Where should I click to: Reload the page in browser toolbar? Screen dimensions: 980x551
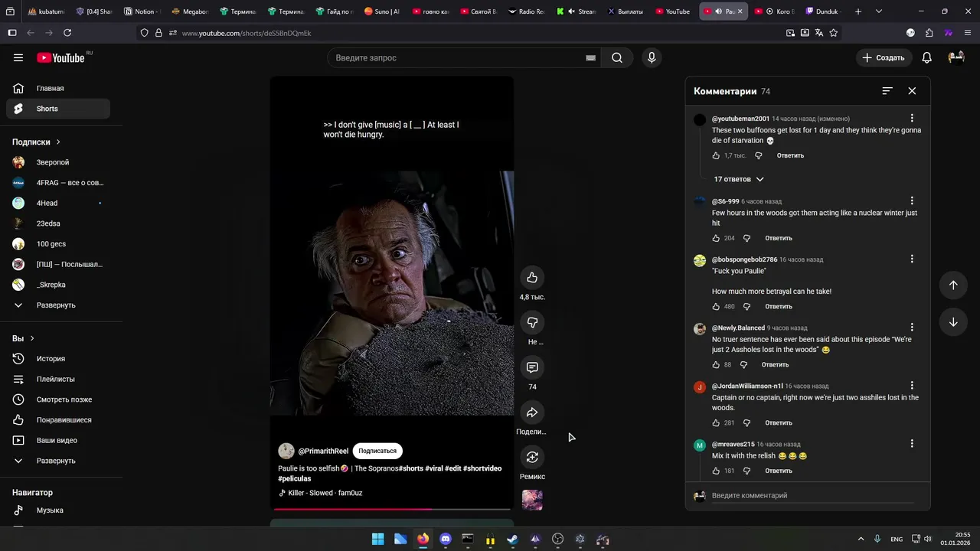[x=67, y=33]
